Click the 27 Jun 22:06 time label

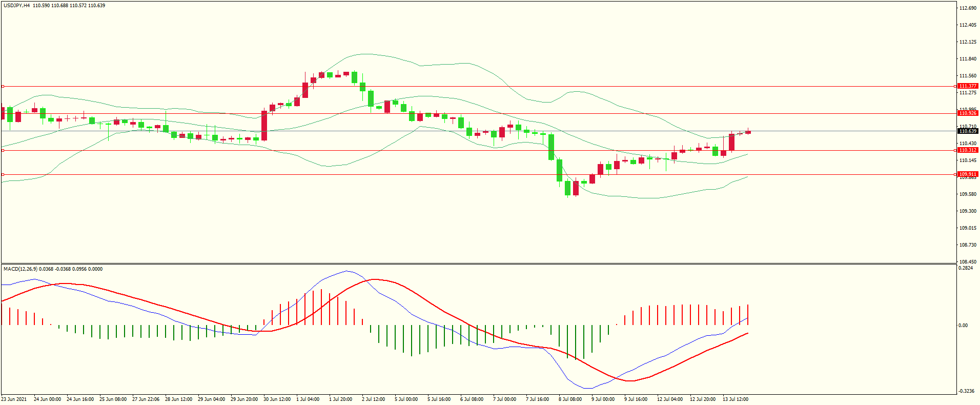(x=146, y=399)
